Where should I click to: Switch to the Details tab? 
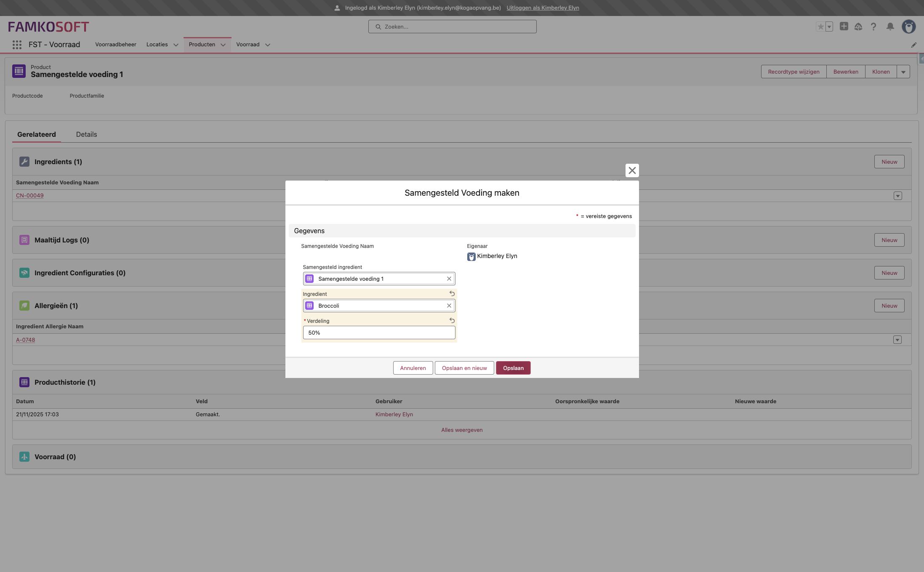click(86, 134)
